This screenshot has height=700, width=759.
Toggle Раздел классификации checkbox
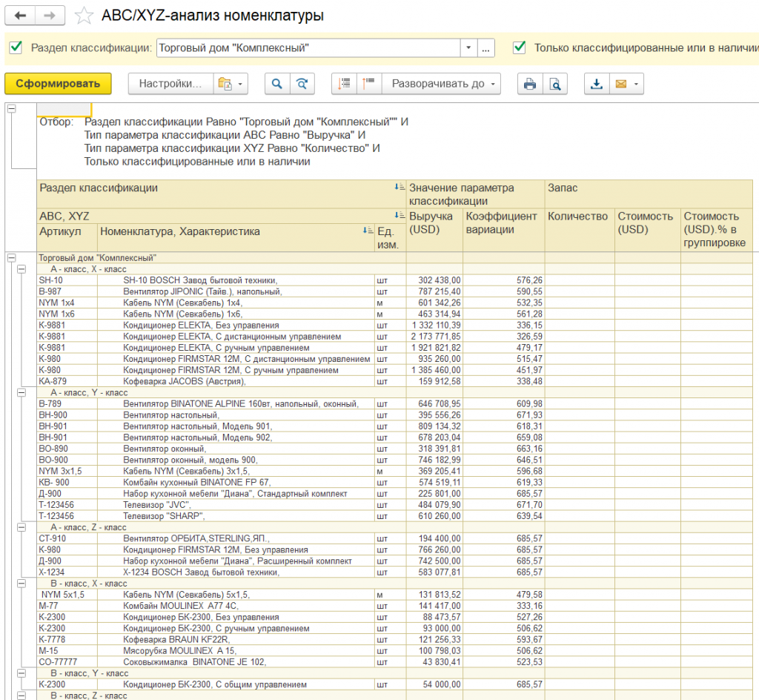pyautogui.click(x=16, y=47)
